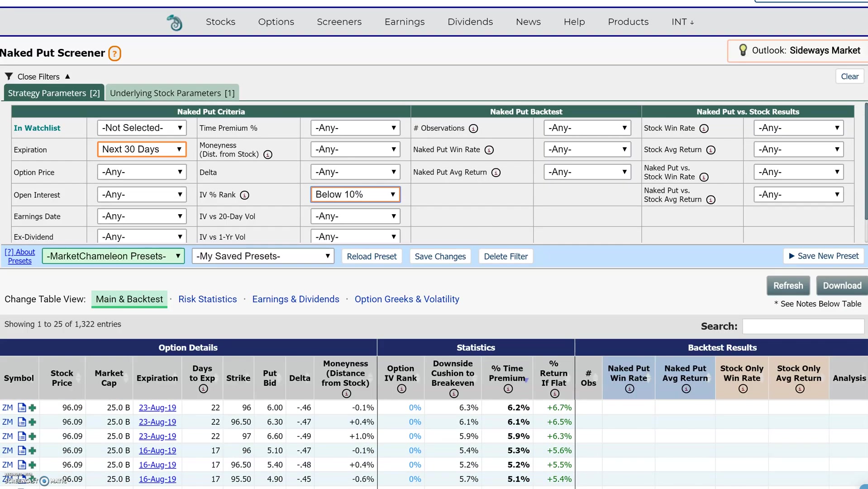
Task: Select the Strategy Parameters tab
Action: pos(54,93)
